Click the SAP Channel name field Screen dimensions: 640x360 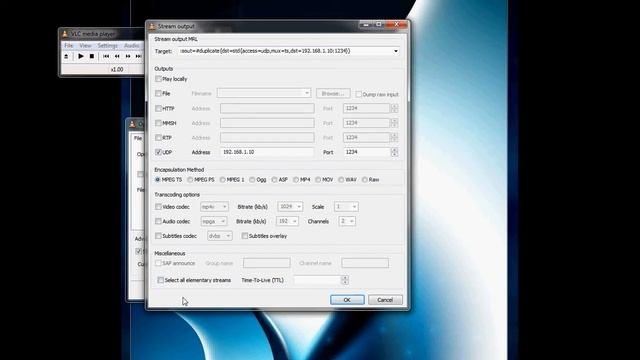coord(365,263)
